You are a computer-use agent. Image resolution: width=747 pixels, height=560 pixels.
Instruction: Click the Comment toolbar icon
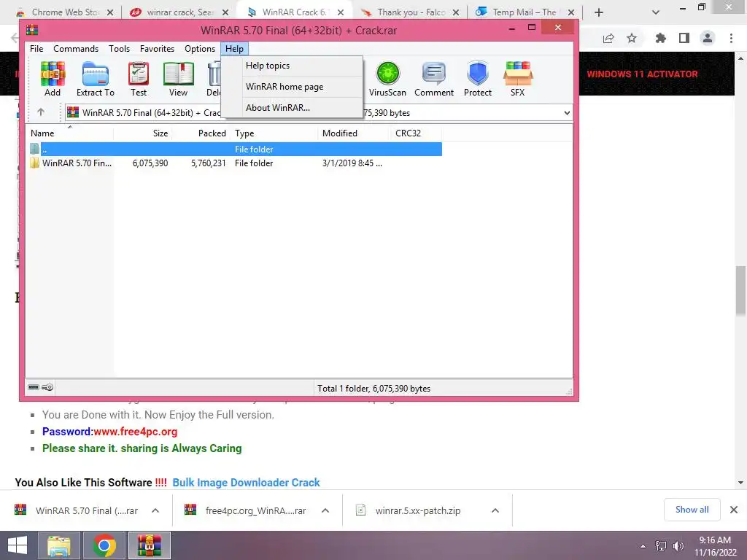coord(433,79)
